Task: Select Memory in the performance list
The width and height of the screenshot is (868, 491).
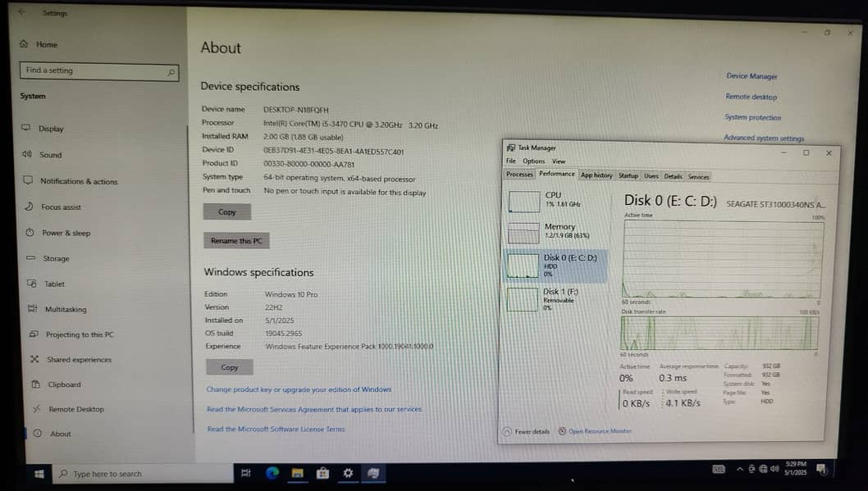Action: click(x=557, y=232)
